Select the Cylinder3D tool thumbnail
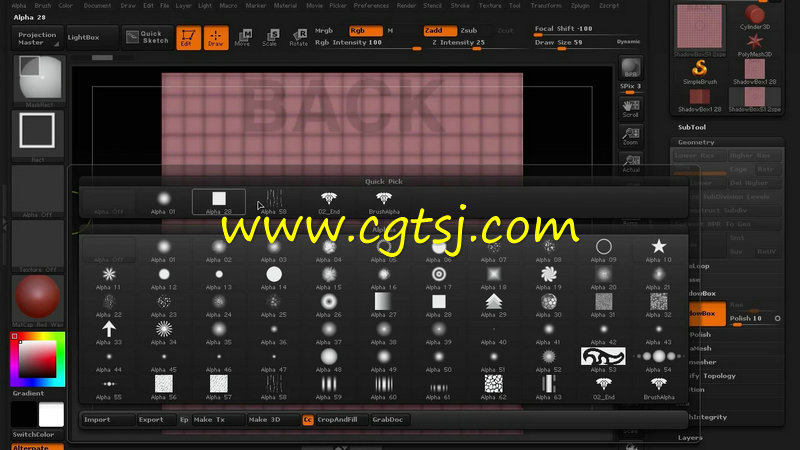Viewport: 800px width, 450px height. tap(755, 18)
